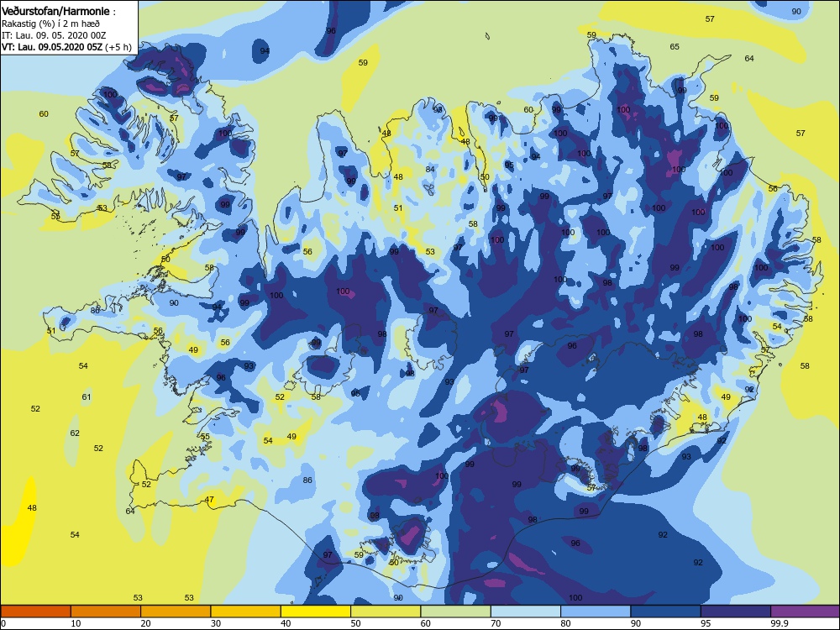This screenshot has height=630, width=840.
Task: Click the humidity value '61' over the western sea
Action: pyautogui.click(x=87, y=397)
